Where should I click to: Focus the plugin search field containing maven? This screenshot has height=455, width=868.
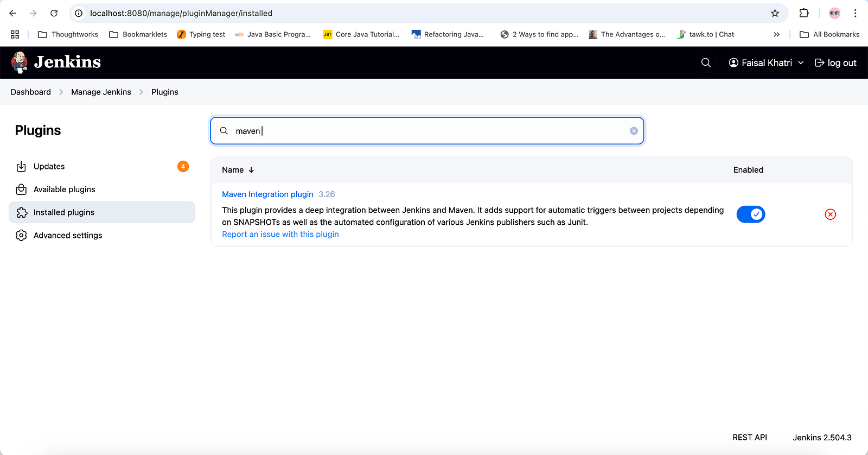(427, 131)
